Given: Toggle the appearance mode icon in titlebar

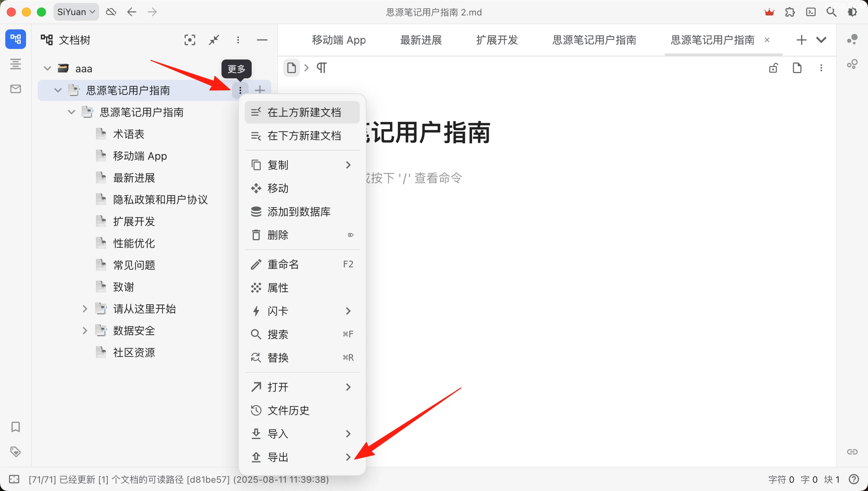Looking at the screenshot, I should [852, 12].
